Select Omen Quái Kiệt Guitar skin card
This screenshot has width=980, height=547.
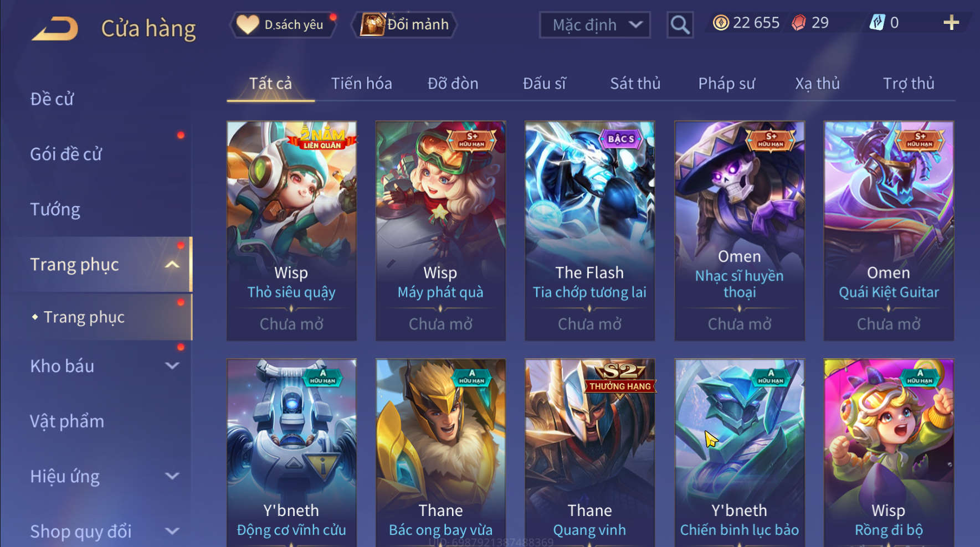tap(889, 231)
